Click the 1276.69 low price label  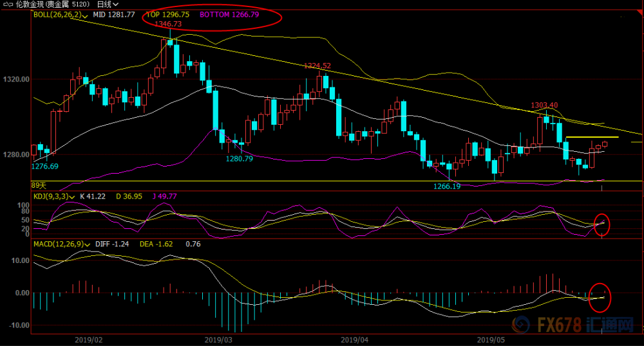tap(45, 167)
